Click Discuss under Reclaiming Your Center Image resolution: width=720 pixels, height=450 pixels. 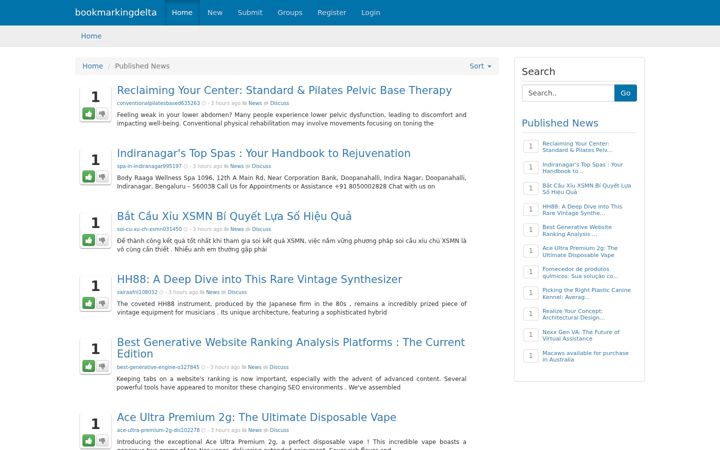coord(279,103)
